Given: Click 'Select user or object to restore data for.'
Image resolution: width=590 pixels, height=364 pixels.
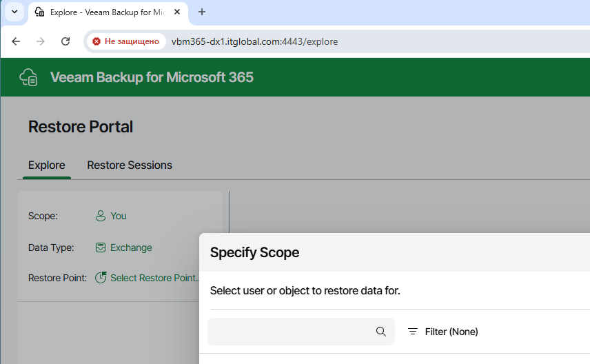Looking at the screenshot, I should pyautogui.click(x=305, y=291).
